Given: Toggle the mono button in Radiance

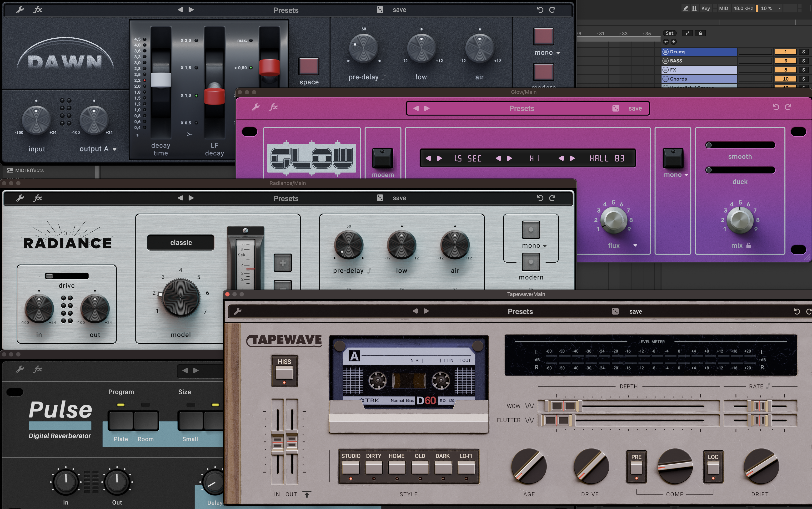Looking at the screenshot, I should [531, 229].
